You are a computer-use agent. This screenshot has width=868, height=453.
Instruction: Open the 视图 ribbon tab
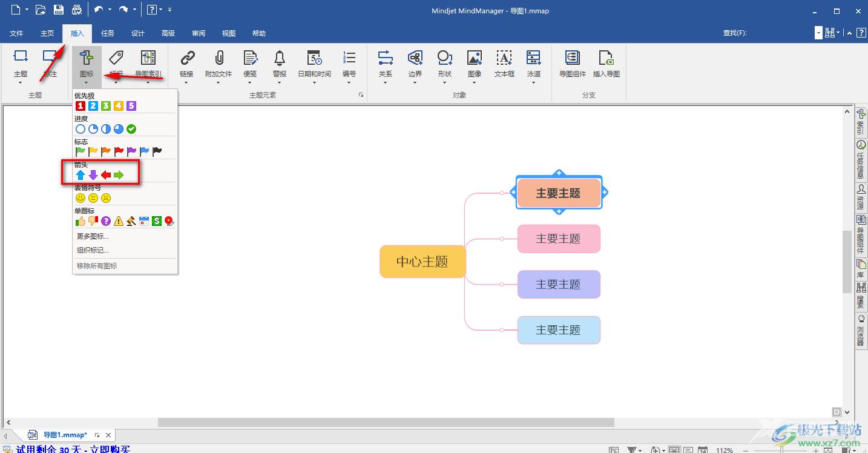pyautogui.click(x=229, y=33)
